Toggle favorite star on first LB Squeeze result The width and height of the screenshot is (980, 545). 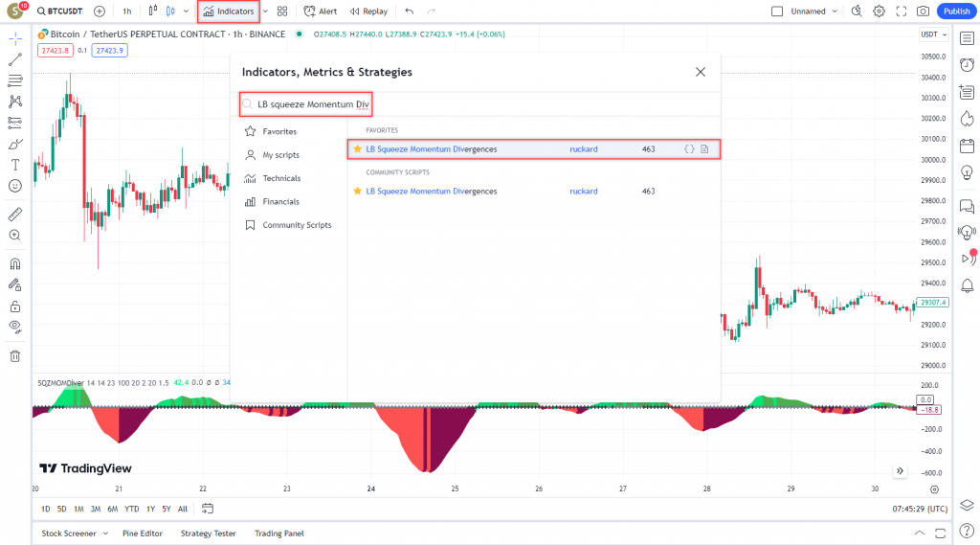pyautogui.click(x=357, y=149)
